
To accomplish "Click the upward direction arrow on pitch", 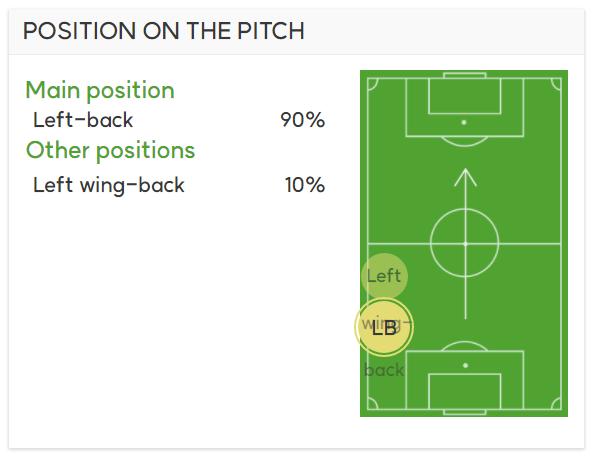I will coord(465,244).
